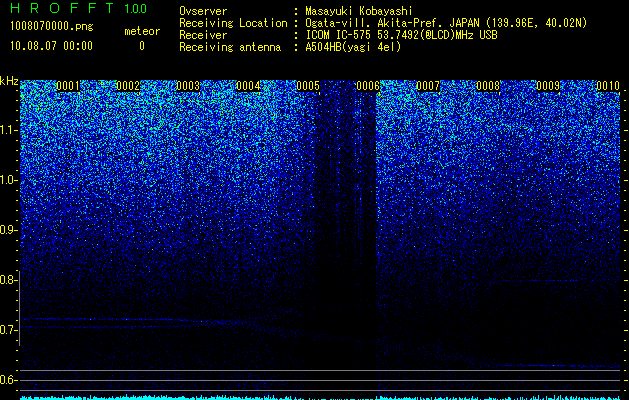The width and height of the screenshot is (629, 400).
Task: Click the kHz axis unit label
Action: (9, 81)
